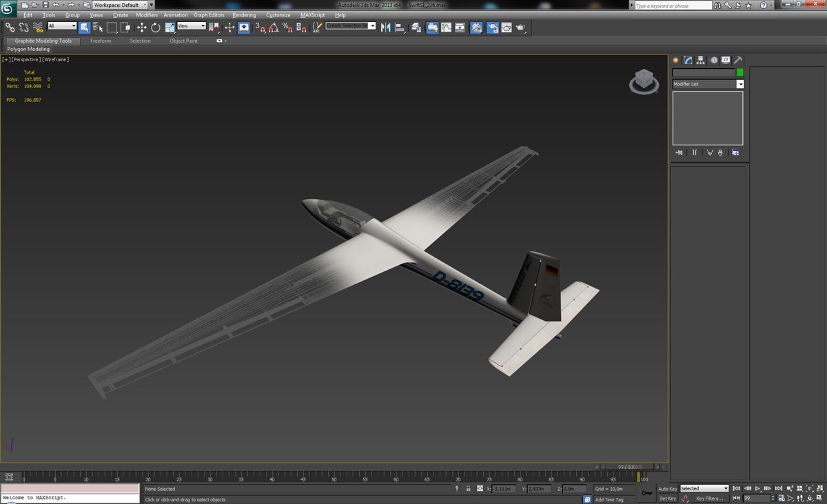Open the Select by Name list
The image size is (827, 504).
pos(98,28)
